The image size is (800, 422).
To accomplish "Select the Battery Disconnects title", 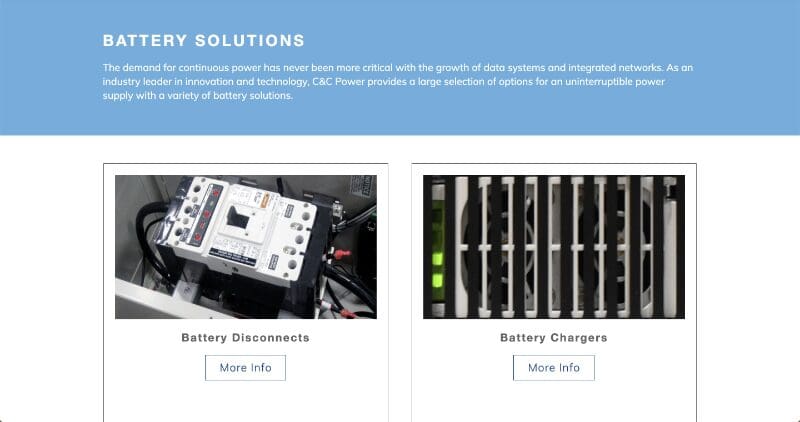I will (x=245, y=338).
